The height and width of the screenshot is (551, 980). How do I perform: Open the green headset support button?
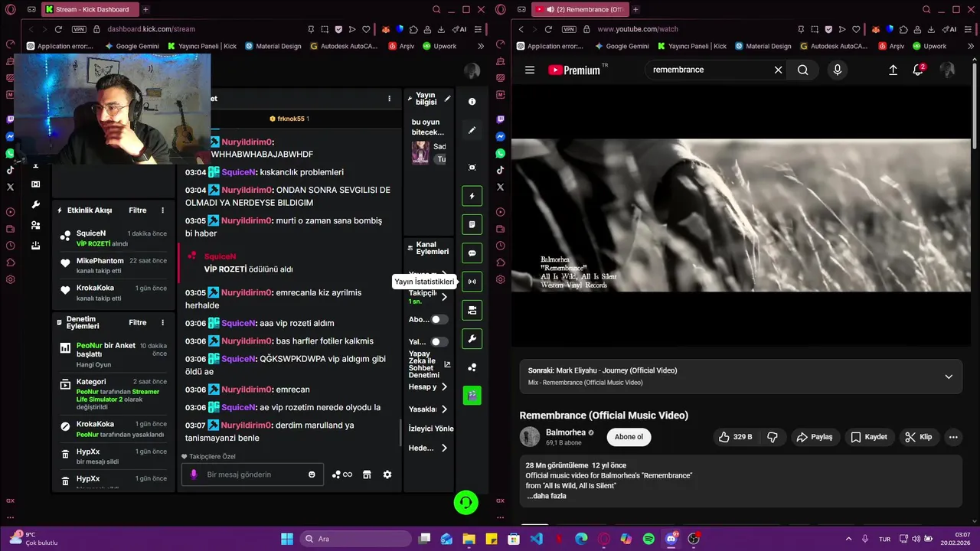pos(465,502)
